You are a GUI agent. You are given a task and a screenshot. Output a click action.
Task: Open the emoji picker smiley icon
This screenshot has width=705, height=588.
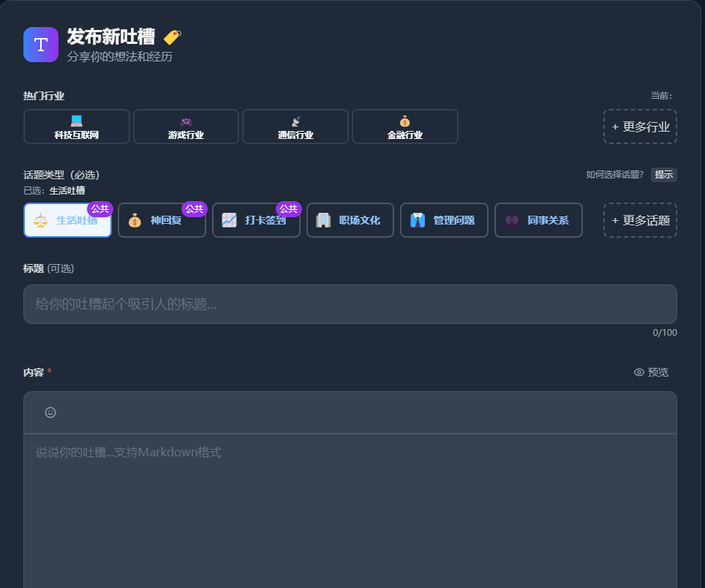50,412
